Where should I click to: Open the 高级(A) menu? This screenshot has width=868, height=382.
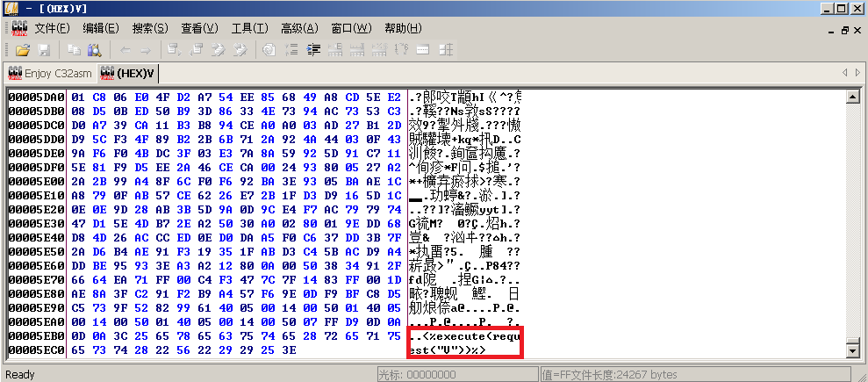tap(299, 28)
